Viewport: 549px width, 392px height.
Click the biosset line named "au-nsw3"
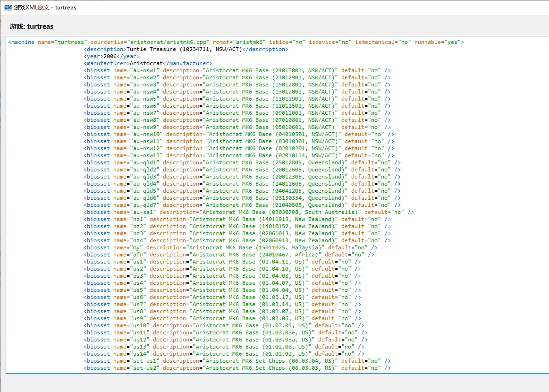[x=237, y=85]
